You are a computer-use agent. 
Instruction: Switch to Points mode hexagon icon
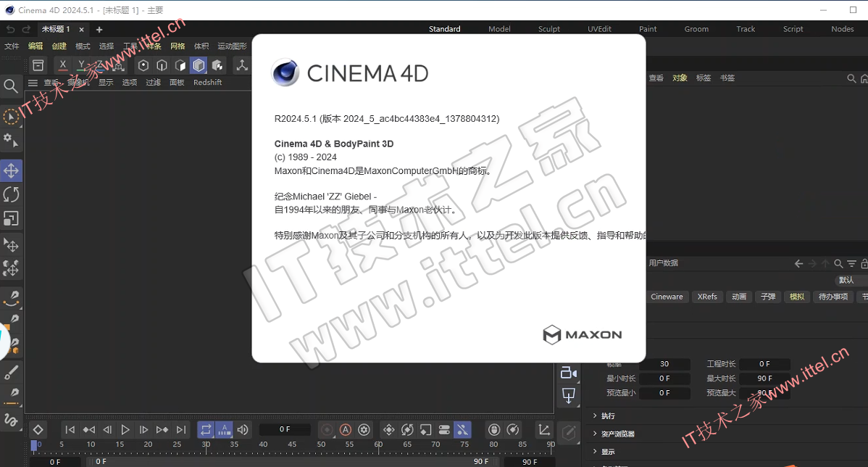(143, 65)
